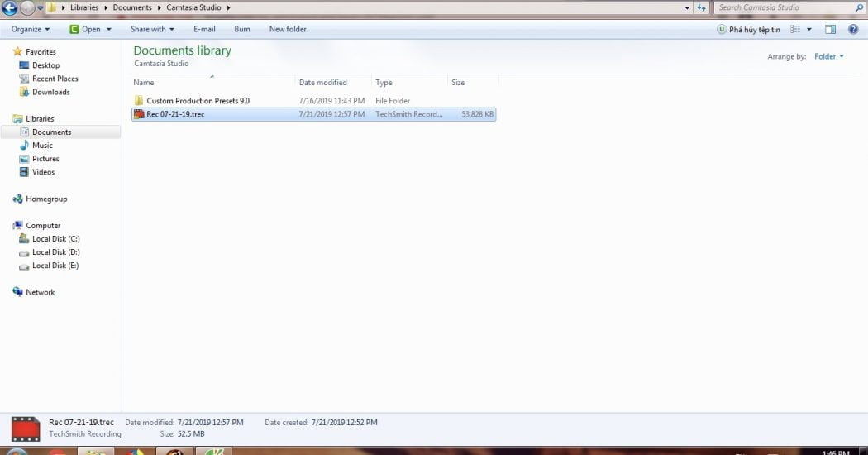This screenshot has height=455, width=868.
Task: Open the Organize menu
Action: click(31, 30)
